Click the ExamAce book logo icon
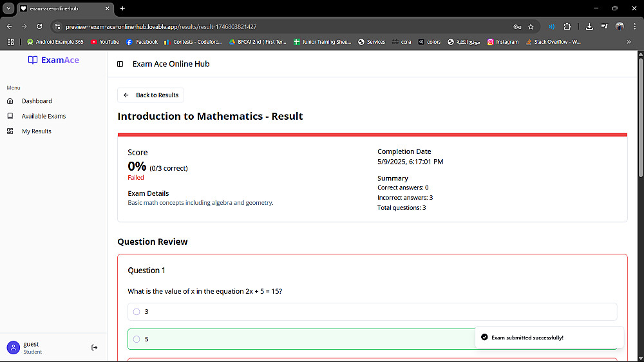This screenshot has width=644, height=362. [x=32, y=60]
